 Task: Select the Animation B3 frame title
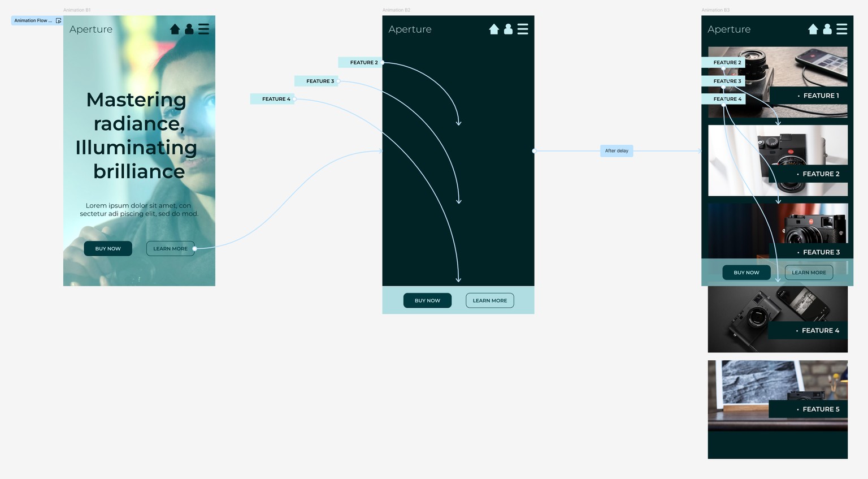715,10
